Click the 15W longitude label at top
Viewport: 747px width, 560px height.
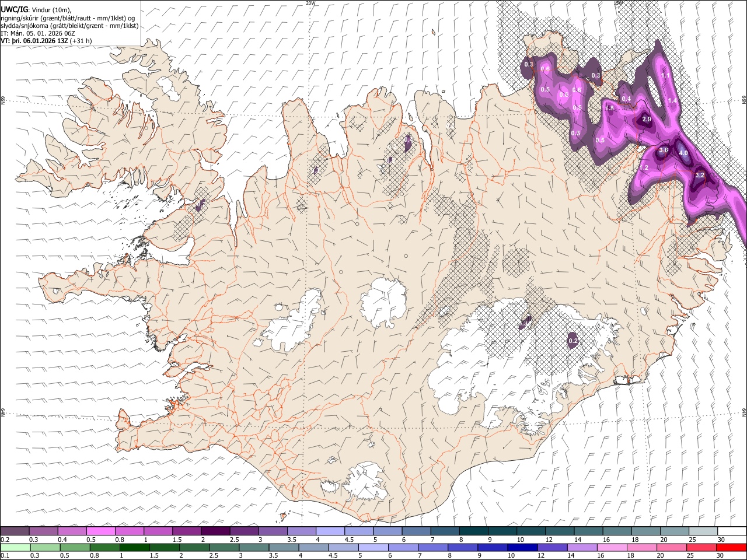pos(618,3)
